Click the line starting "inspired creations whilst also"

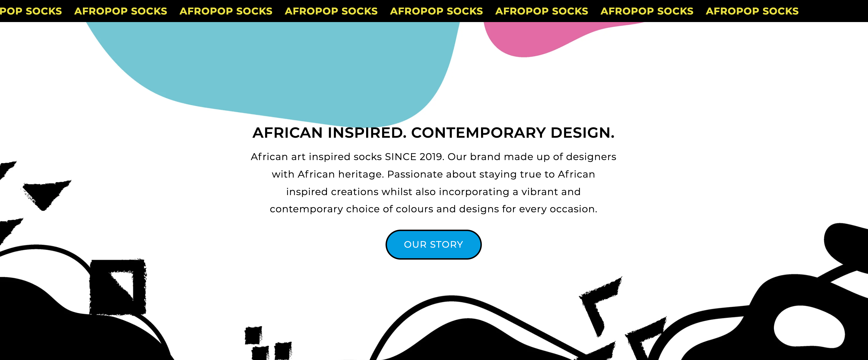coord(433,192)
